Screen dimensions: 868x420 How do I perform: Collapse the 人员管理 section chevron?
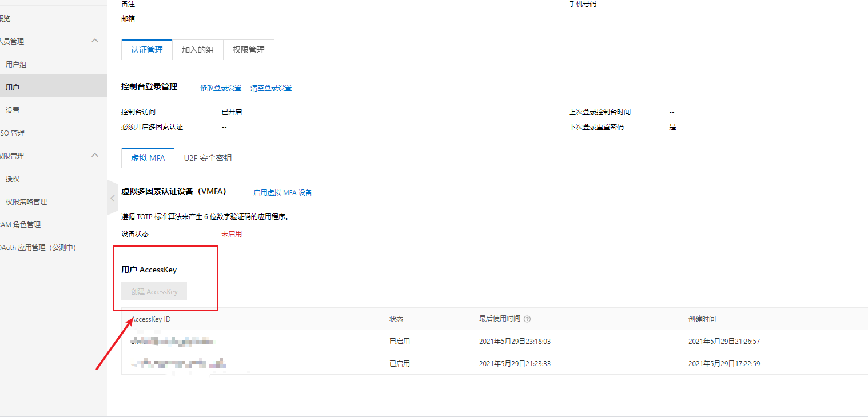point(95,41)
